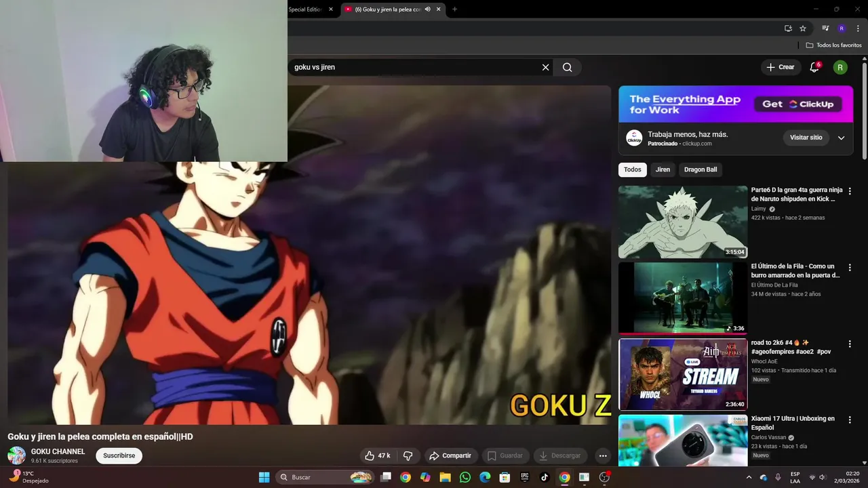
Task: Select the Dragon Ball filter chip
Action: point(701,169)
